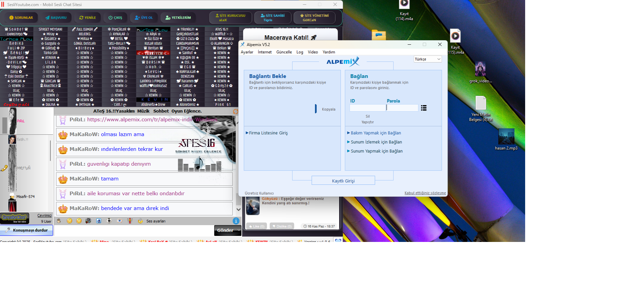Click in the chat message input field
This screenshot has height=292, width=644.
pos(134,231)
